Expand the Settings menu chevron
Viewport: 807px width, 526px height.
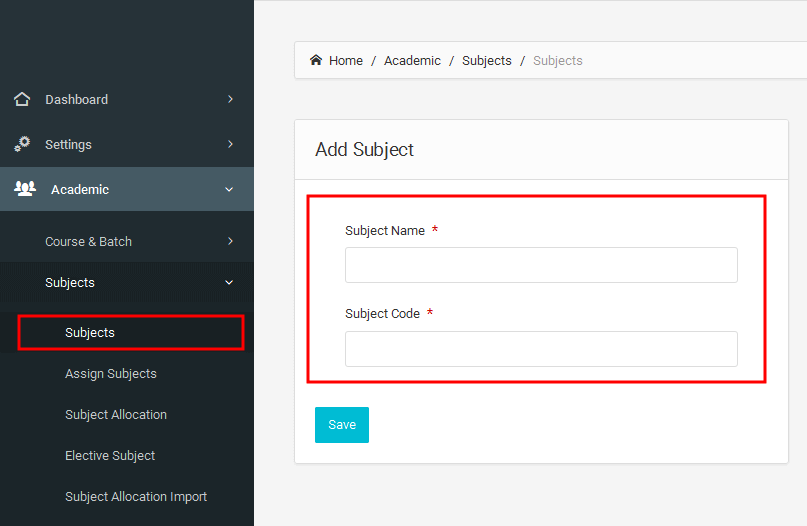(x=230, y=144)
